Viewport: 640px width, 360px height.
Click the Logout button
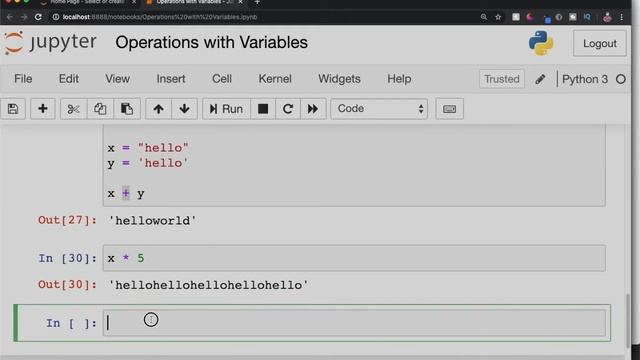click(x=600, y=43)
